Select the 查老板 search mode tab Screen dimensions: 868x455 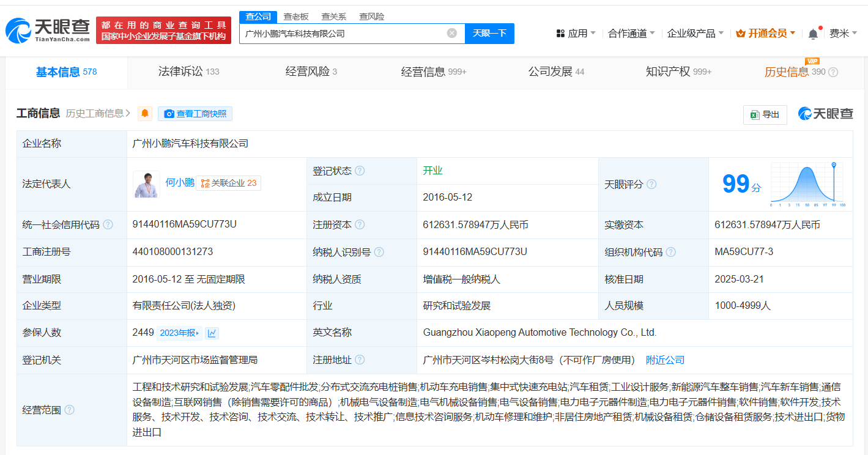[296, 17]
